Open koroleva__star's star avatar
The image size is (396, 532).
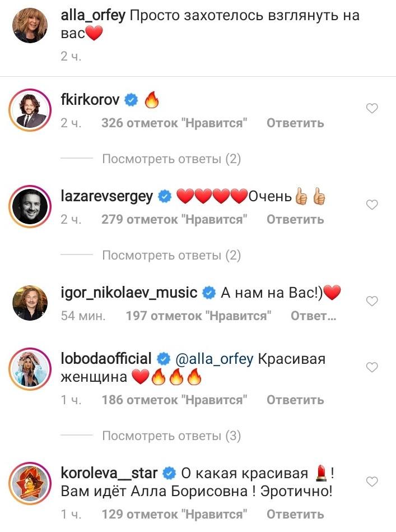point(30,483)
